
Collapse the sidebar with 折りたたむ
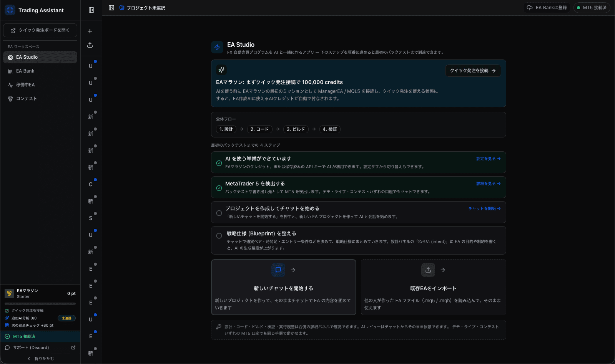[x=40, y=359]
